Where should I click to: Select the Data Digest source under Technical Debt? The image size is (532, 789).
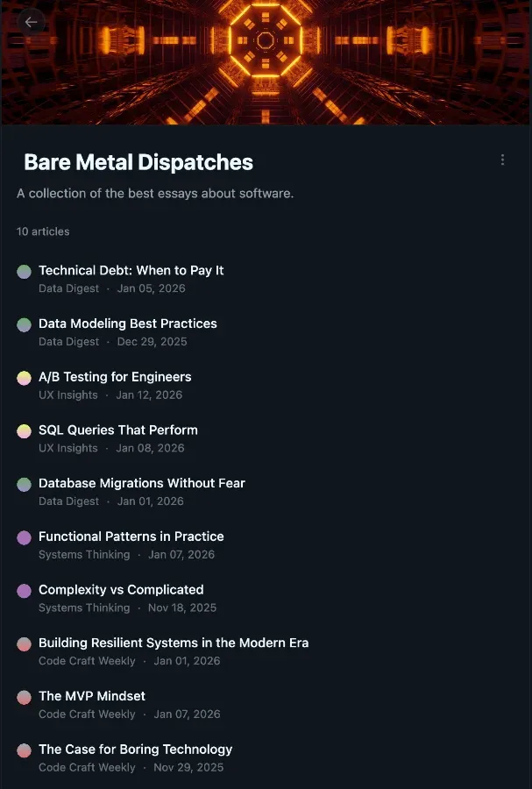click(69, 288)
